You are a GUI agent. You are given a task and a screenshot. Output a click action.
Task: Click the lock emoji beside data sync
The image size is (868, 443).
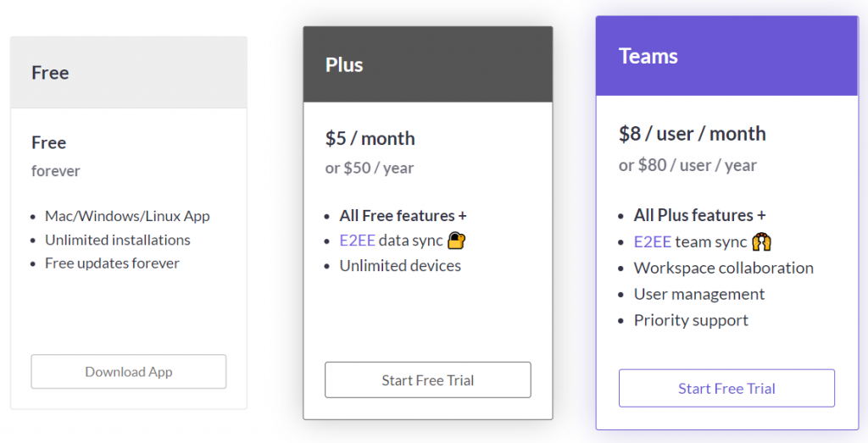[x=457, y=241]
